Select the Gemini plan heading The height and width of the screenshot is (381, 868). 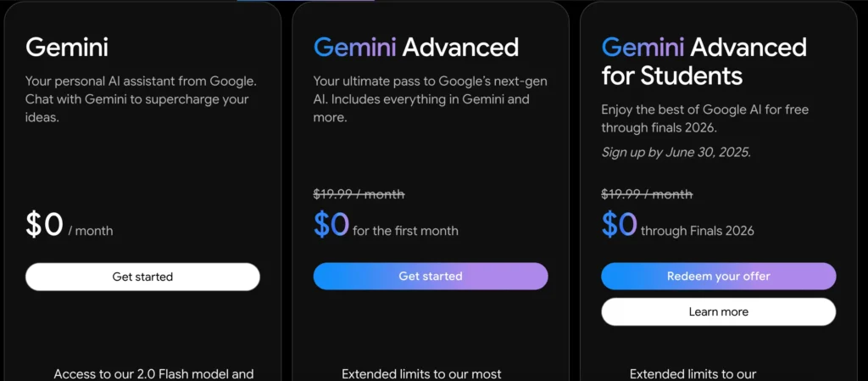tap(67, 48)
